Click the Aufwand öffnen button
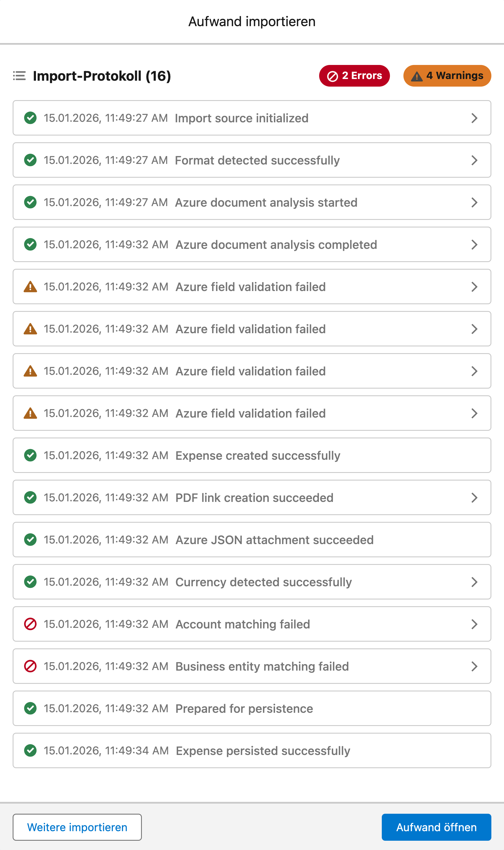Image resolution: width=504 pixels, height=850 pixels. pyautogui.click(x=436, y=827)
